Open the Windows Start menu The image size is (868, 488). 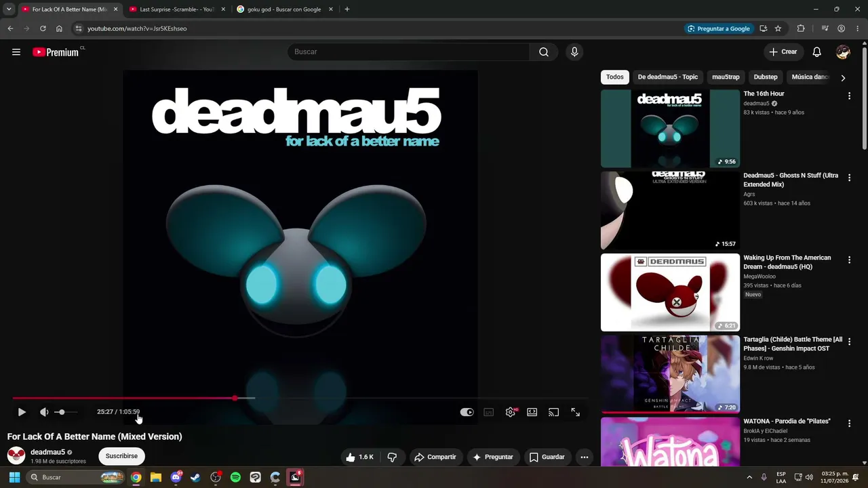point(14,477)
